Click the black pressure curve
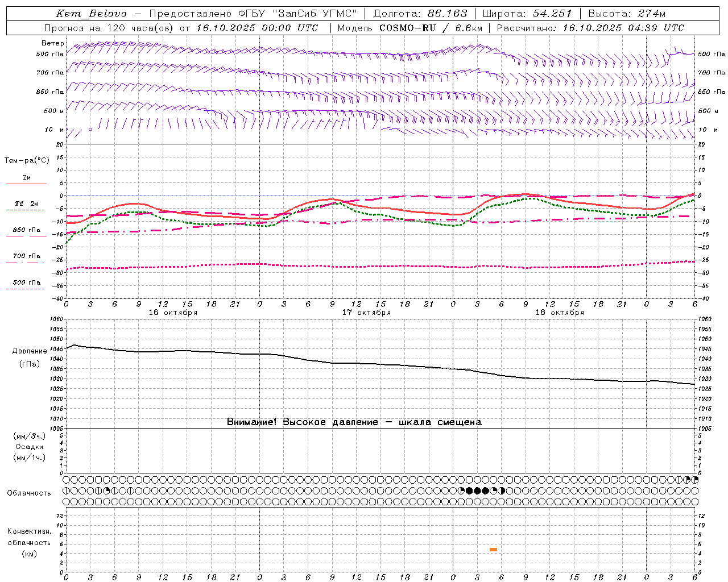Image resolution: width=728 pixels, height=582 pixels. point(381,364)
